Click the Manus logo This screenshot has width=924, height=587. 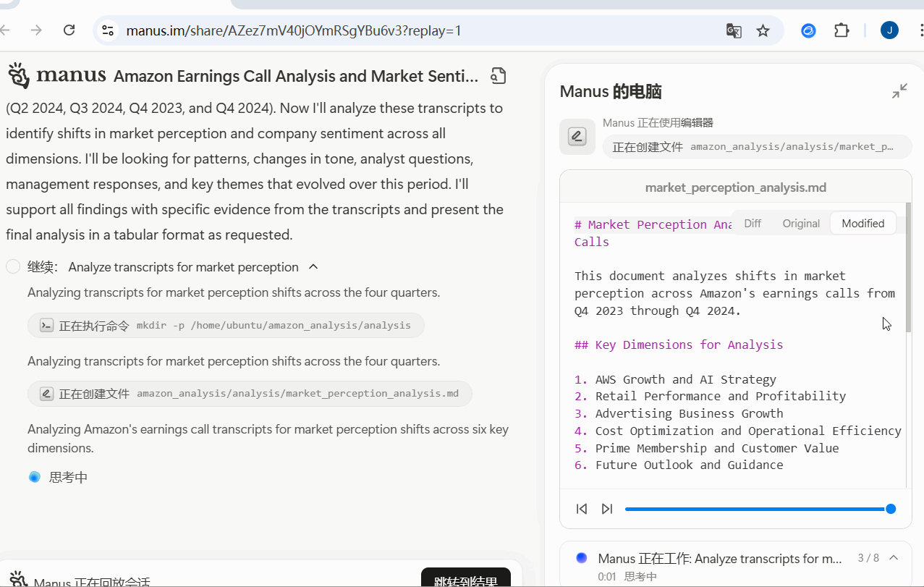click(56, 75)
